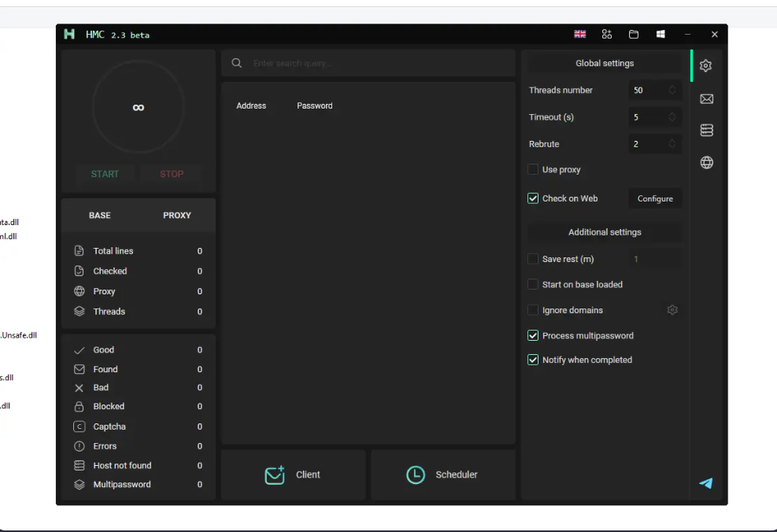The height and width of the screenshot is (532, 777).
Task: Click the UK flag language icon
Action: pyautogui.click(x=580, y=35)
